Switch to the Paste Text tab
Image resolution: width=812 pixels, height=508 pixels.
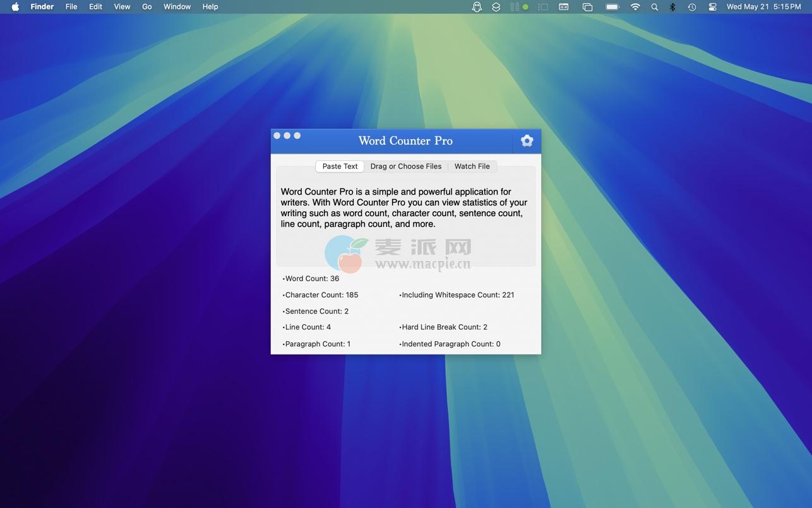point(340,166)
